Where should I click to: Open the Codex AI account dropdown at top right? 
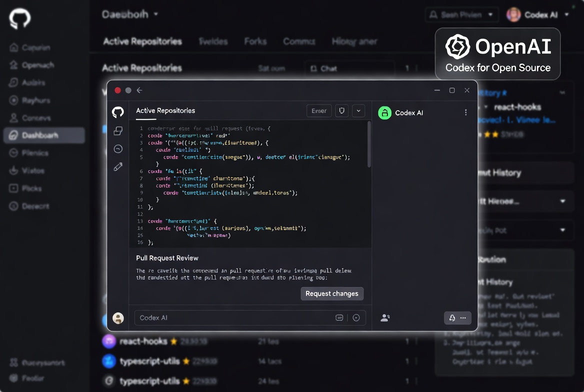point(566,15)
